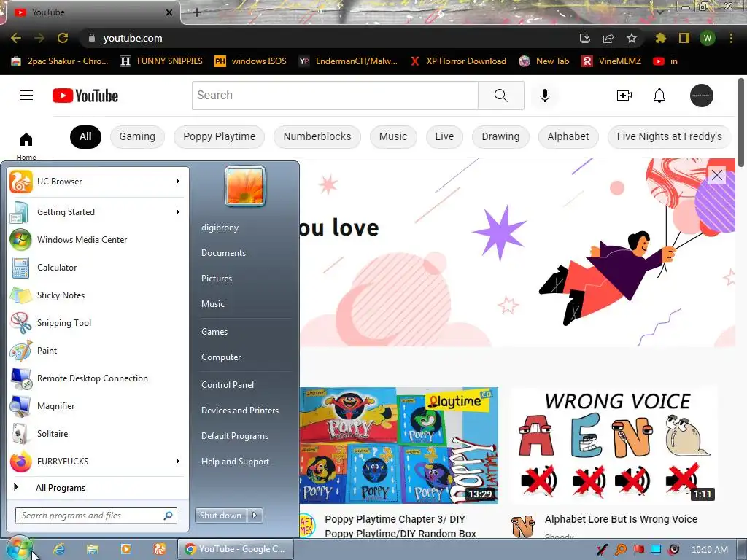Go to YouTube Home in sidebar

pos(26,146)
